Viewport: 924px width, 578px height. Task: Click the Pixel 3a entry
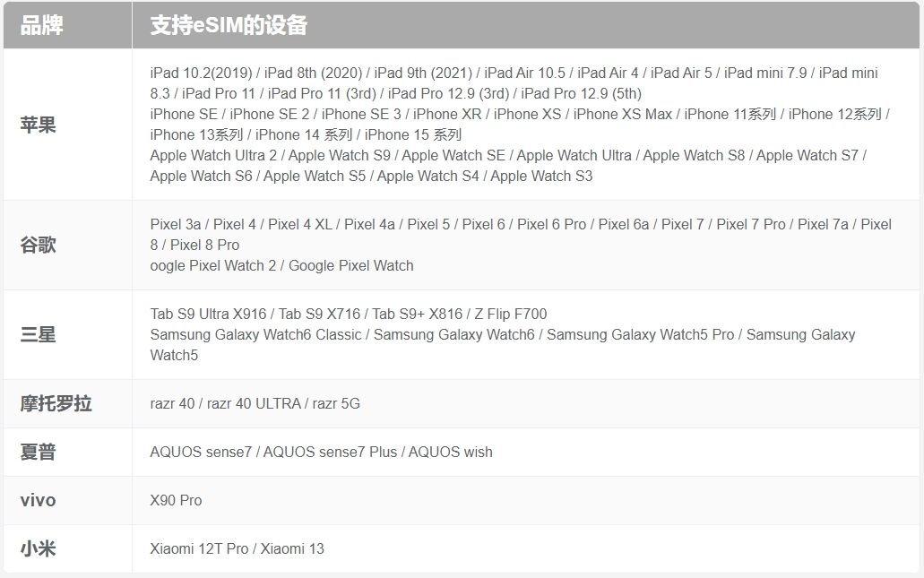176,224
